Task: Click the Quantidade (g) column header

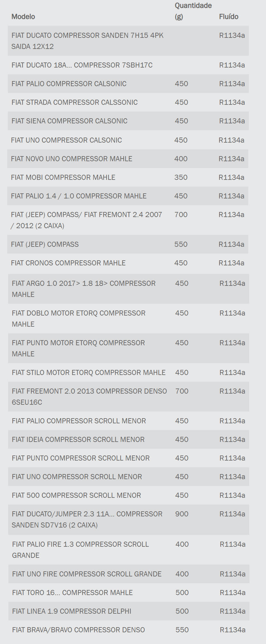Action: [193, 11]
